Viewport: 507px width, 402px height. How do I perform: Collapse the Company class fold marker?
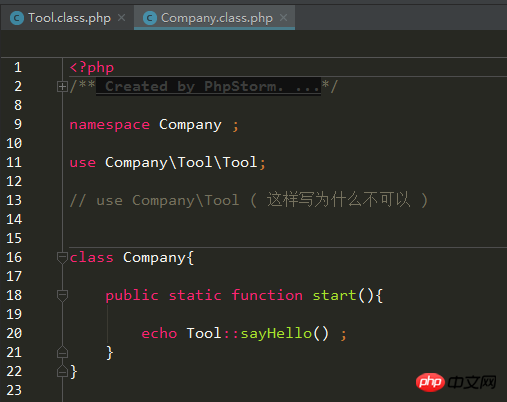click(62, 258)
